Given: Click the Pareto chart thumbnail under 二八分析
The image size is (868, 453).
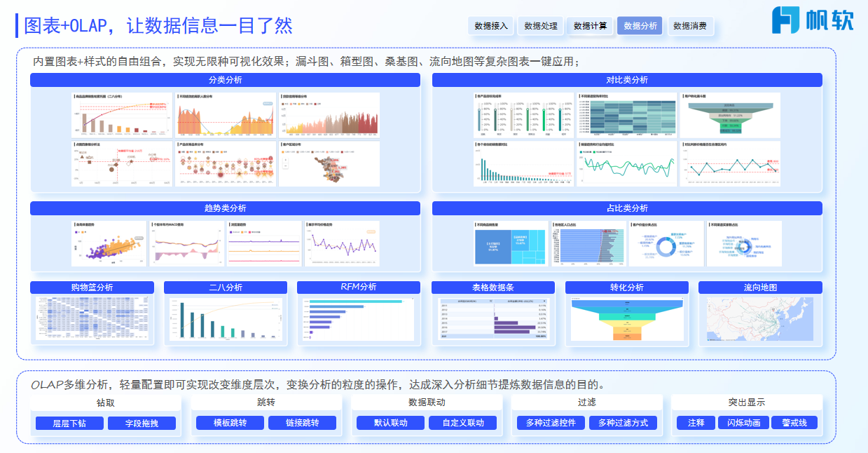Looking at the screenshot, I should pos(226,320).
